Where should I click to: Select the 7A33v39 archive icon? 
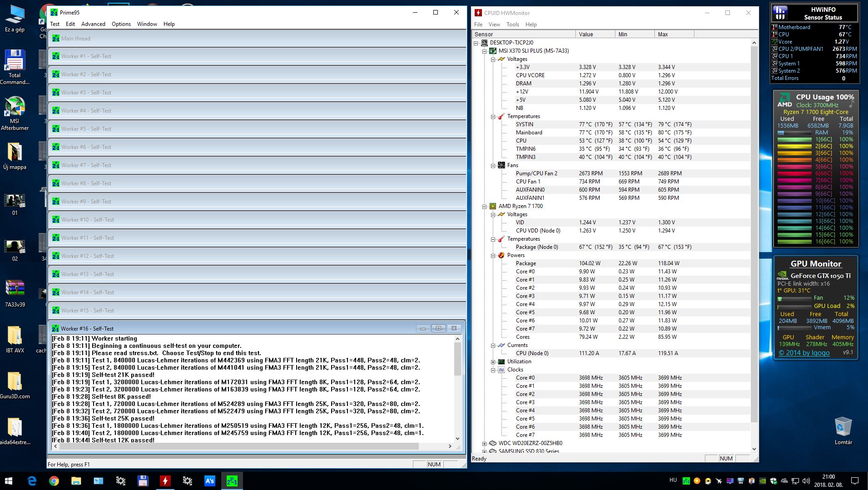click(15, 293)
